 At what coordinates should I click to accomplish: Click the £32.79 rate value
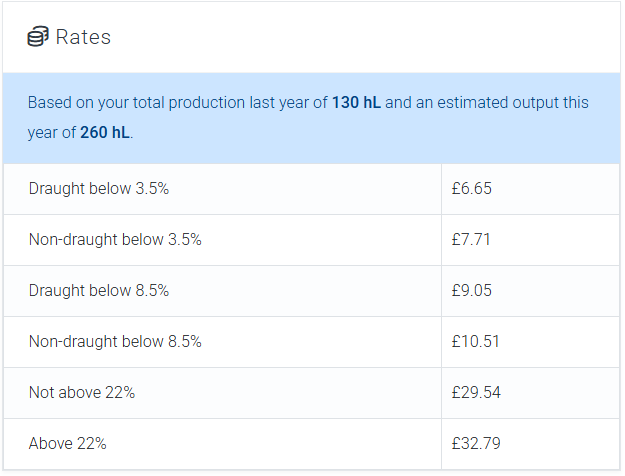pos(476,444)
